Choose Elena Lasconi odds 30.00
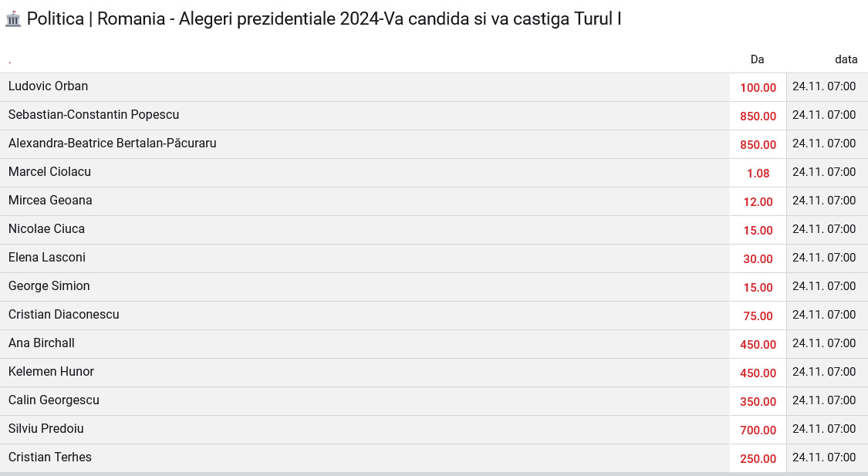Viewport: 868px width, 476px height. pyautogui.click(x=758, y=259)
